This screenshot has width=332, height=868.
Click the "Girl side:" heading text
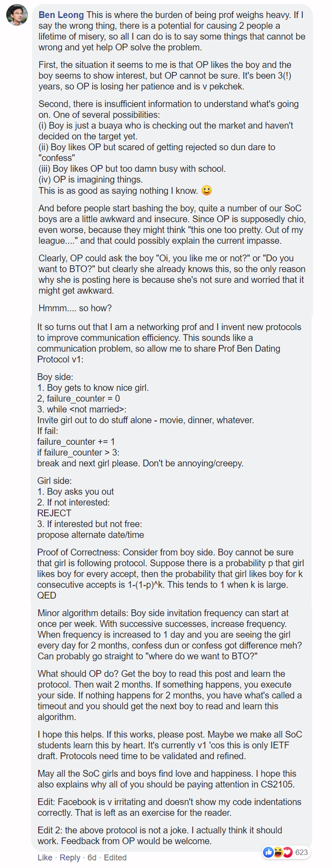tap(54, 481)
